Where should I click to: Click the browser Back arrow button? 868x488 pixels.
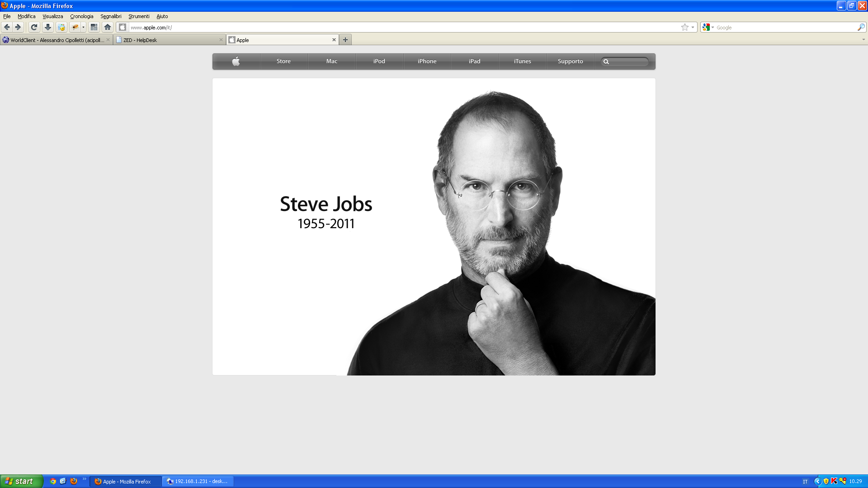(7, 27)
